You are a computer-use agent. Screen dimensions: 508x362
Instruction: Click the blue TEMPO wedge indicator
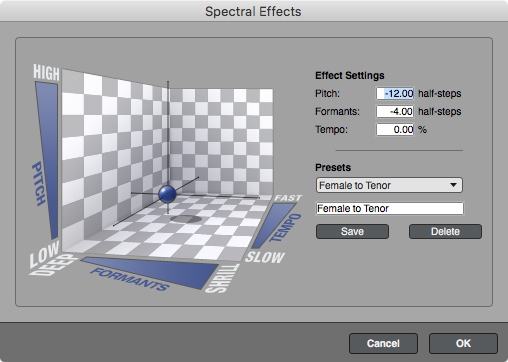[273, 226]
